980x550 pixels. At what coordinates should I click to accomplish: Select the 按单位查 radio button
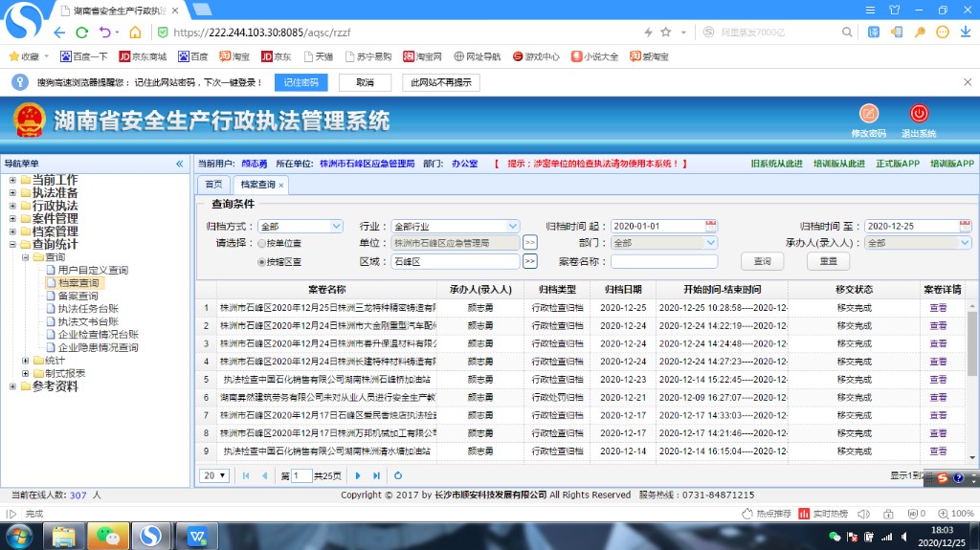(260, 243)
